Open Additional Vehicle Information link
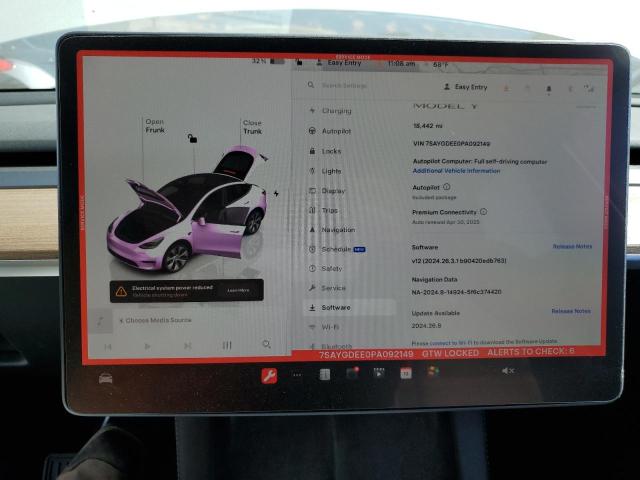Screen dimensions: 640x480 coord(456,171)
